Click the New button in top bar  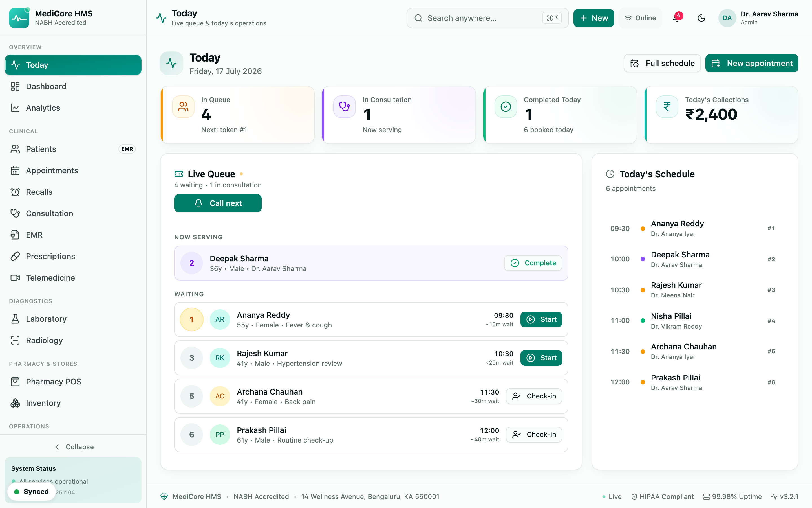point(593,18)
